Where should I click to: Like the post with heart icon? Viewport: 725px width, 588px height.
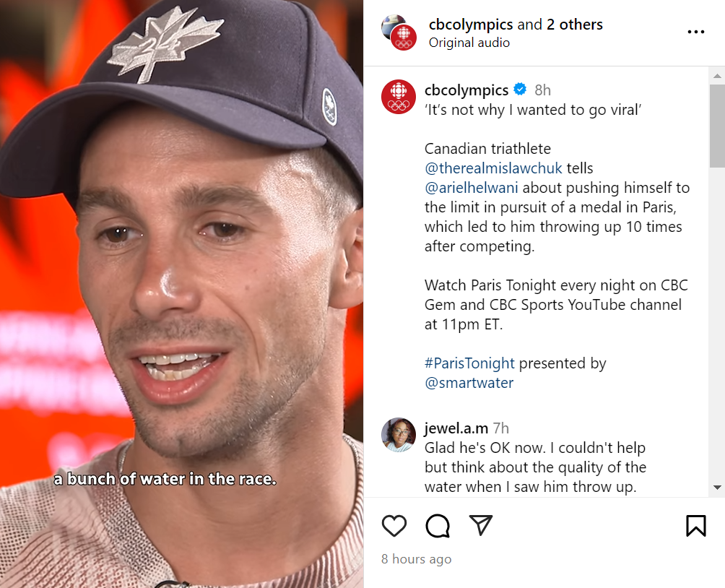point(394,526)
